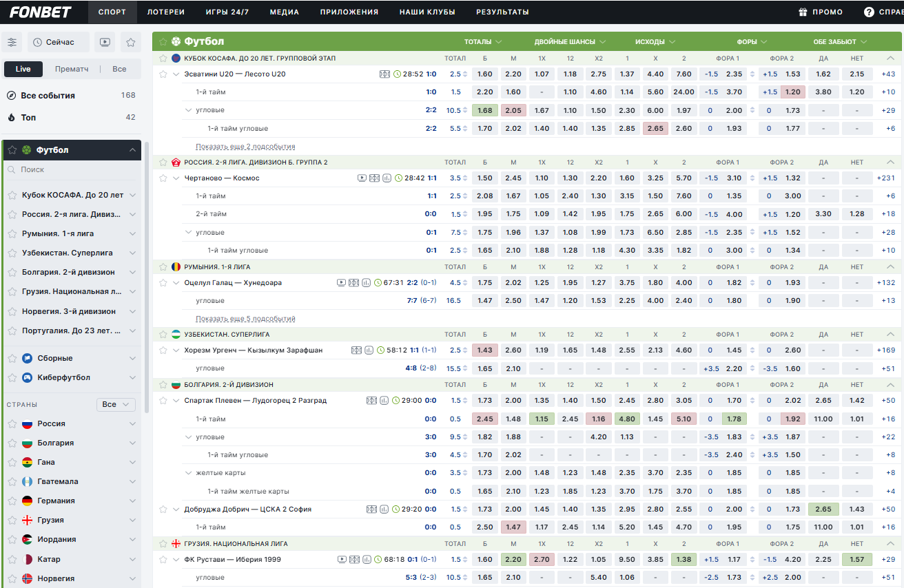Toggle favorite star for Румыния. 1-я лига sidebar
Image resolution: width=904 pixels, height=588 pixels.
tap(12, 233)
